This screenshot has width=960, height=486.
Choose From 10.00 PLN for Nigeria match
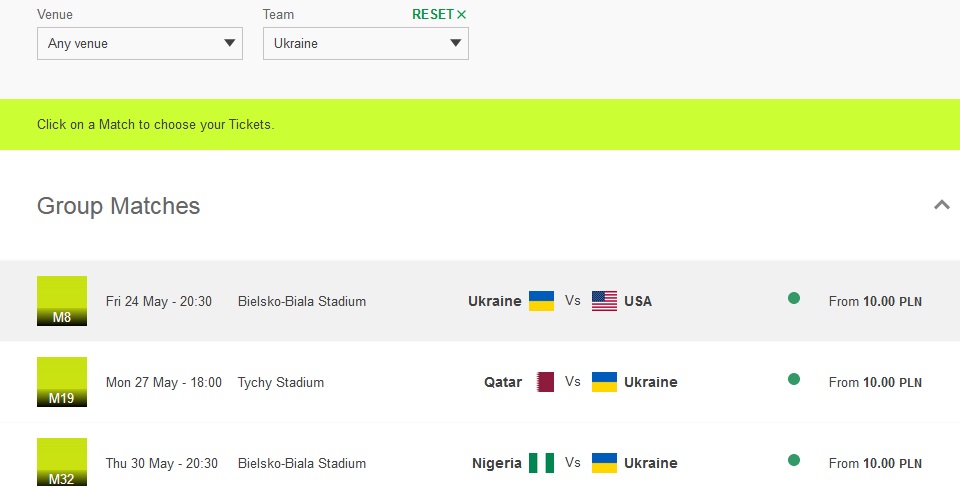pos(875,463)
